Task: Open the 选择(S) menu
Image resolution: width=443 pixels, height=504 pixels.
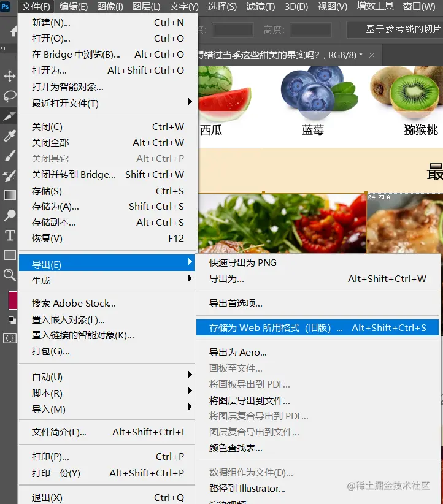Action: pyautogui.click(x=222, y=6)
